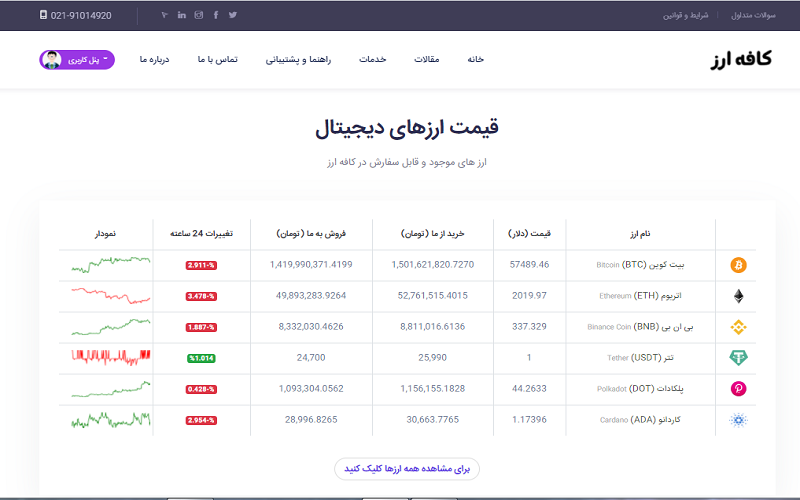Go to خانه menu item

tap(476, 59)
